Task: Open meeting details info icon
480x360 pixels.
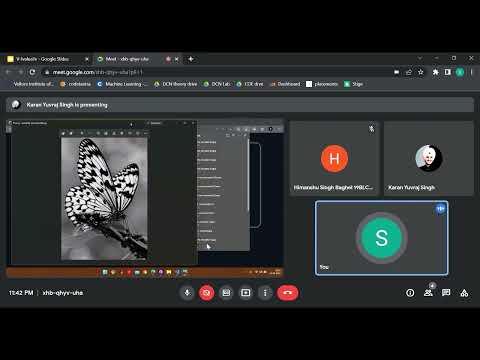Action: pyautogui.click(x=410, y=293)
